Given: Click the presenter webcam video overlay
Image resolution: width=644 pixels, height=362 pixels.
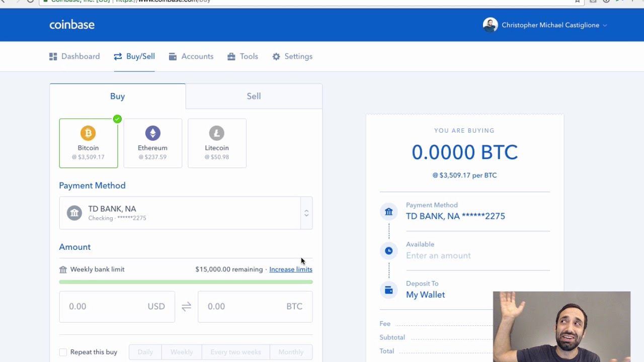Looking at the screenshot, I should point(561,327).
